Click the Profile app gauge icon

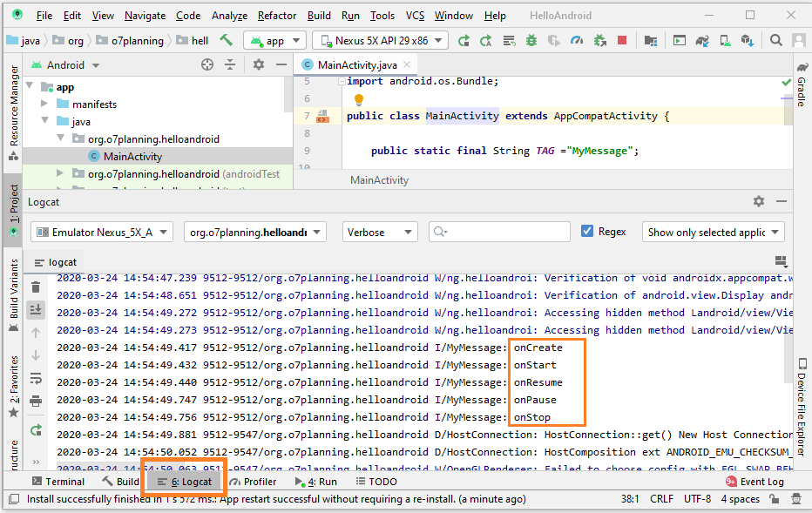click(x=577, y=40)
